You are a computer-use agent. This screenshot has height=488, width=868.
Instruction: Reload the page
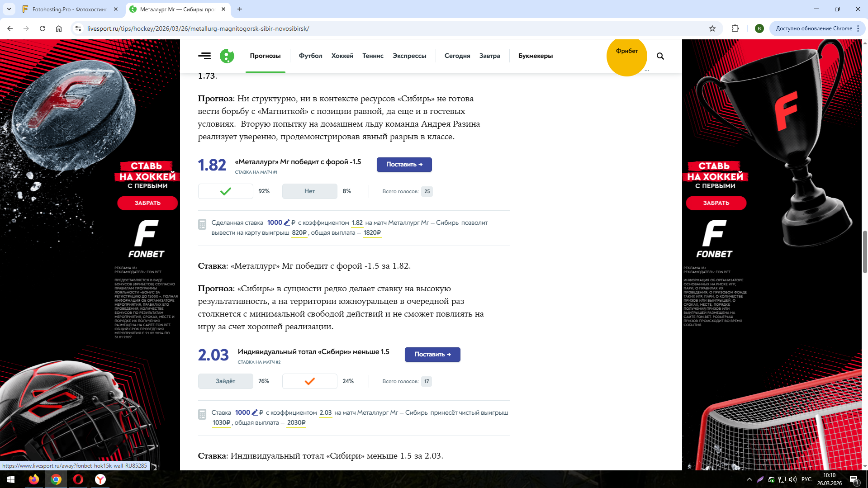point(43,28)
